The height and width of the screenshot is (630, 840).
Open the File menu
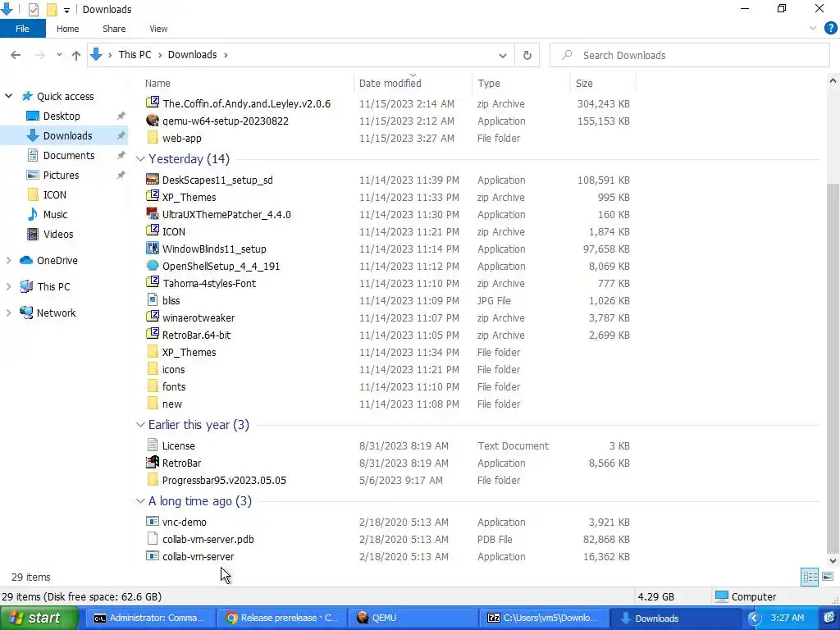click(x=22, y=29)
